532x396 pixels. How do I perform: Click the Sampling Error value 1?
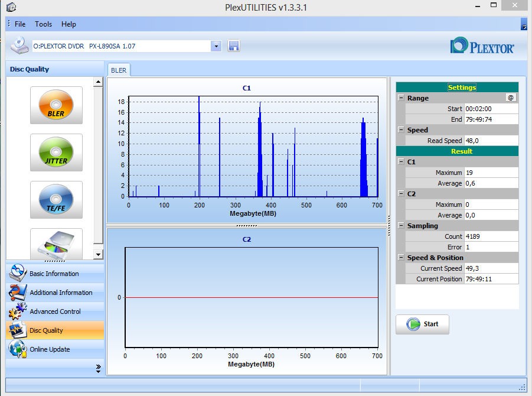coord(491,247)
